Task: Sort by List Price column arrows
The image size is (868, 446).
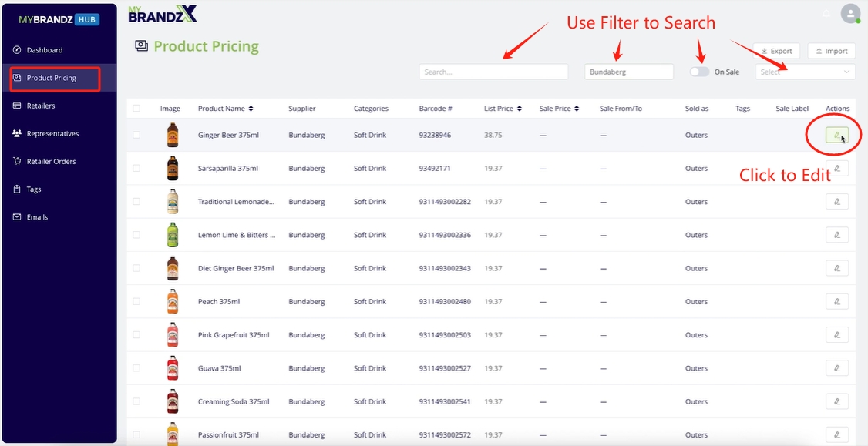Action: coord(520,109)
